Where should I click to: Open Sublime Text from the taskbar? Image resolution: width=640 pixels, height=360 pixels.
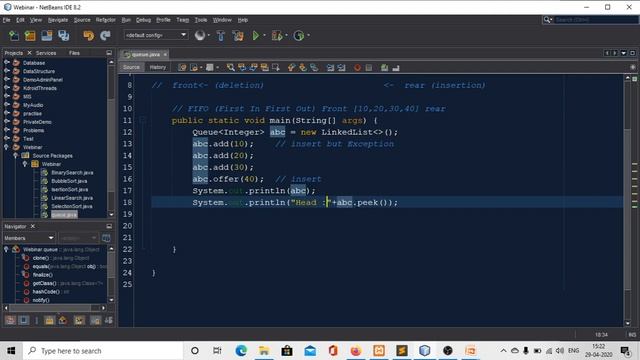402,351
